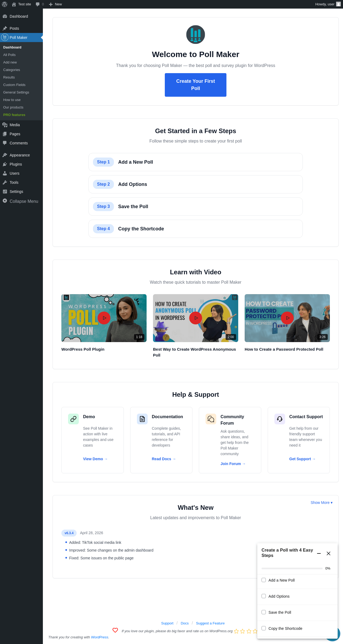The width and height of the screenshot is (343, 644).
Task: Click the 0% progress bar in the popup
Action: coord(292,568)
